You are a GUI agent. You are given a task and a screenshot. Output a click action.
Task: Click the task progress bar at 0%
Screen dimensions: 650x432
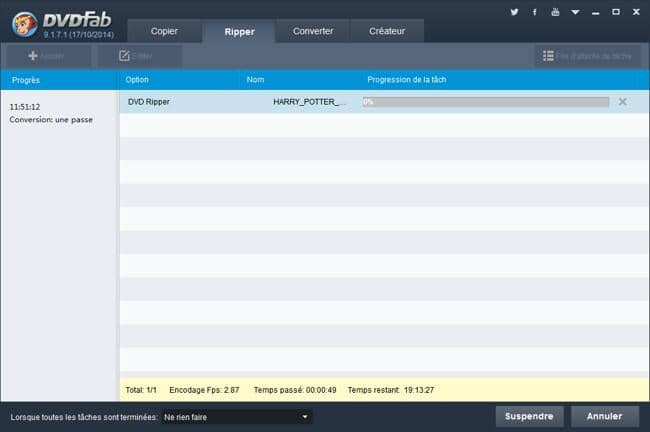tap(485, 102)
